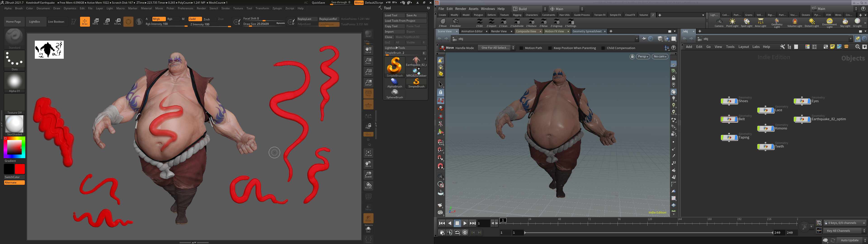Select the SphereBrush tool
The width and height of the screenshot is (868, 244).
point(395,94)
